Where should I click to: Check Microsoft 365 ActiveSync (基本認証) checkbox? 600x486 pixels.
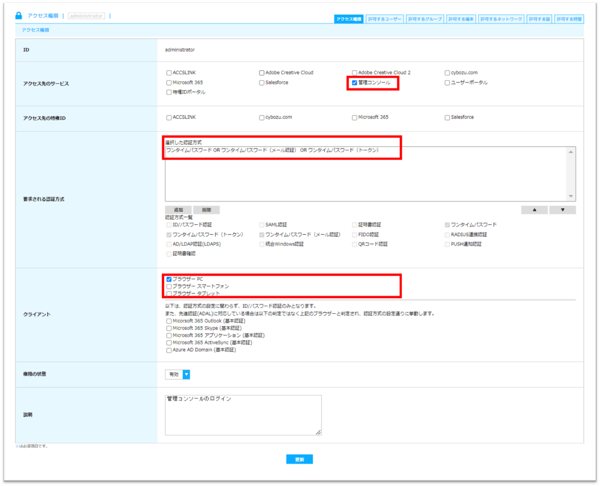(x=169, y=343)
